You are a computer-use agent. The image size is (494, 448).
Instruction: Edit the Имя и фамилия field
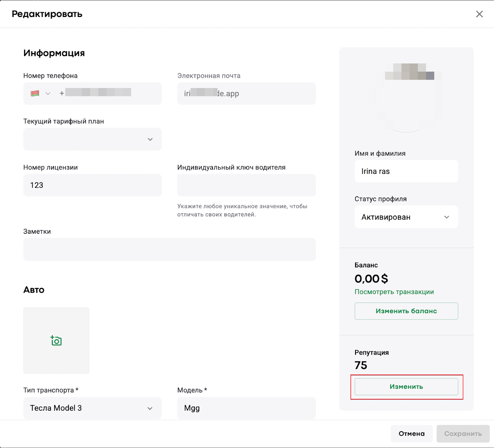click(406, 171)
